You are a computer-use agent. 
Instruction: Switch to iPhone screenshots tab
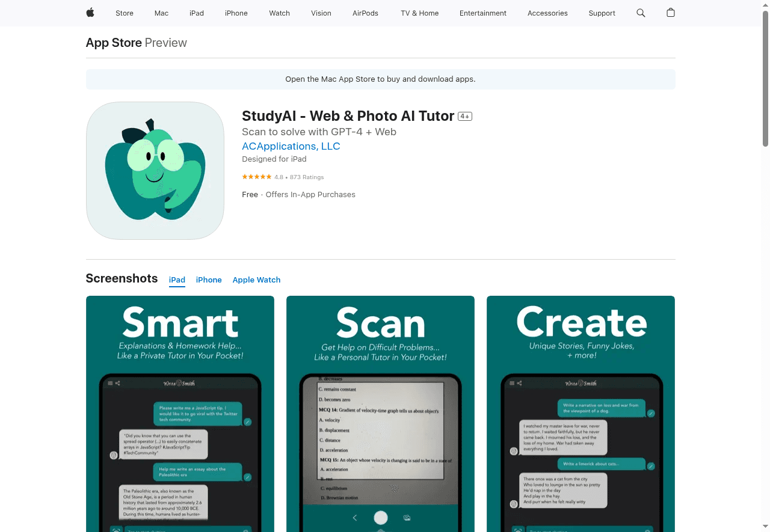tap(209, 280)
